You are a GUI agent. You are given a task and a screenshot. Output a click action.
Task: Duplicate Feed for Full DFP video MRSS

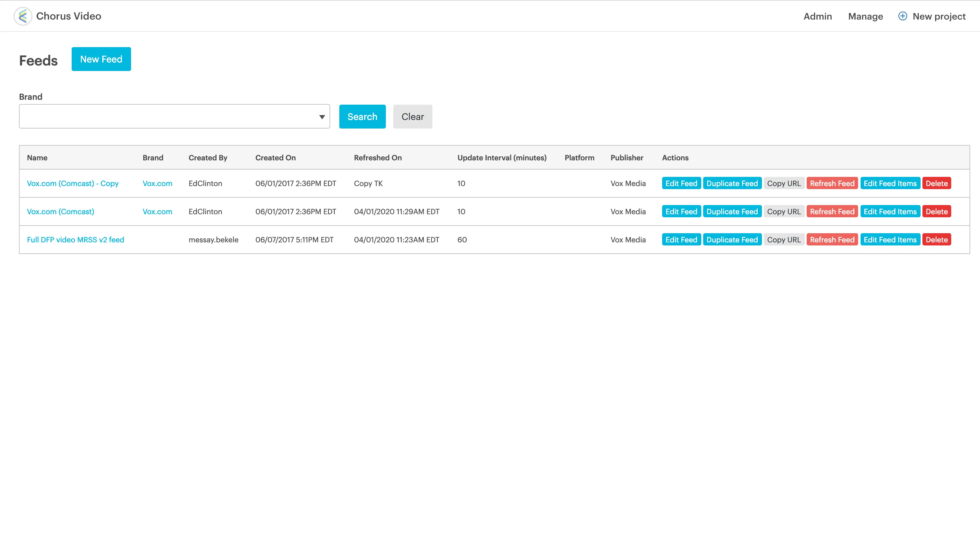coord(732,240)
